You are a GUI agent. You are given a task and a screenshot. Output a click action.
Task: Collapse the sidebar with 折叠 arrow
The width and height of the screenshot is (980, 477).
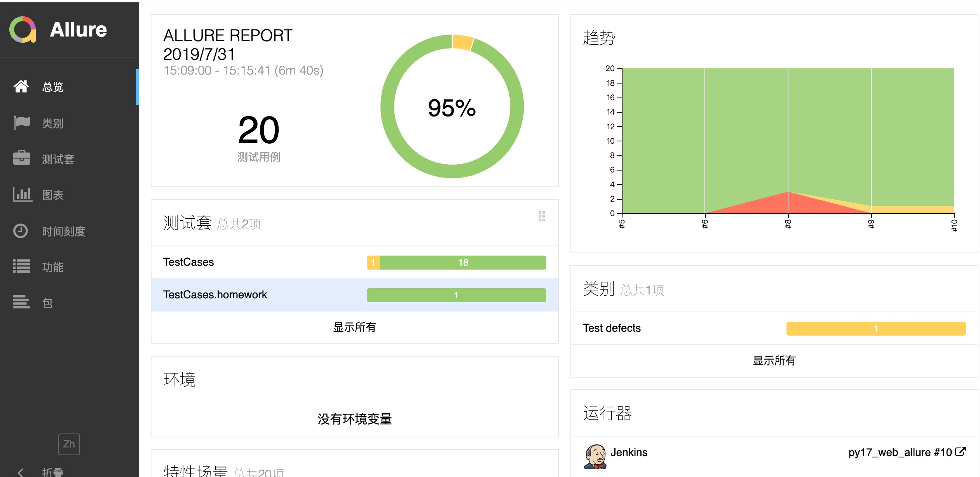21,472
